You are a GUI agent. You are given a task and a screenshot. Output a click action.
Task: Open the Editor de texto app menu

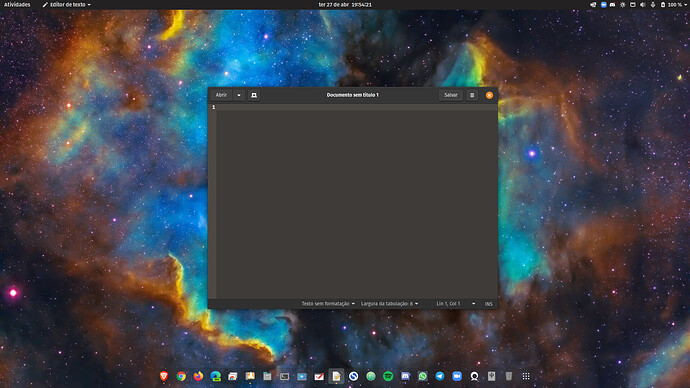67,4
